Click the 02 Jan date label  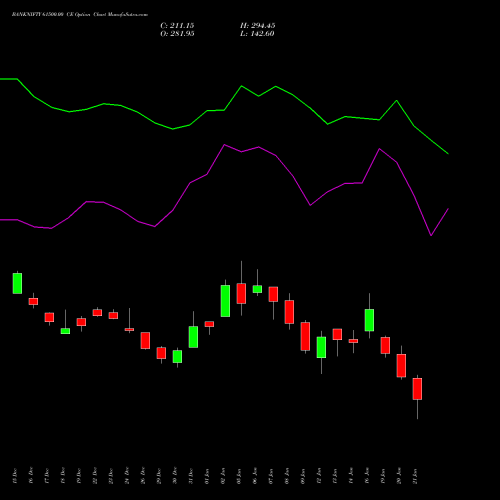click(222, 476)
